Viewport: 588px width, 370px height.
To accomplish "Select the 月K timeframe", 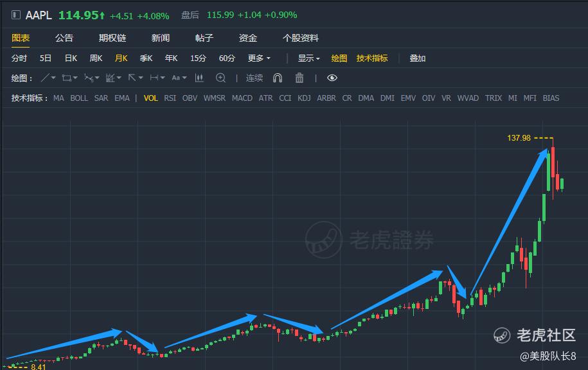I will pos(121,58).
